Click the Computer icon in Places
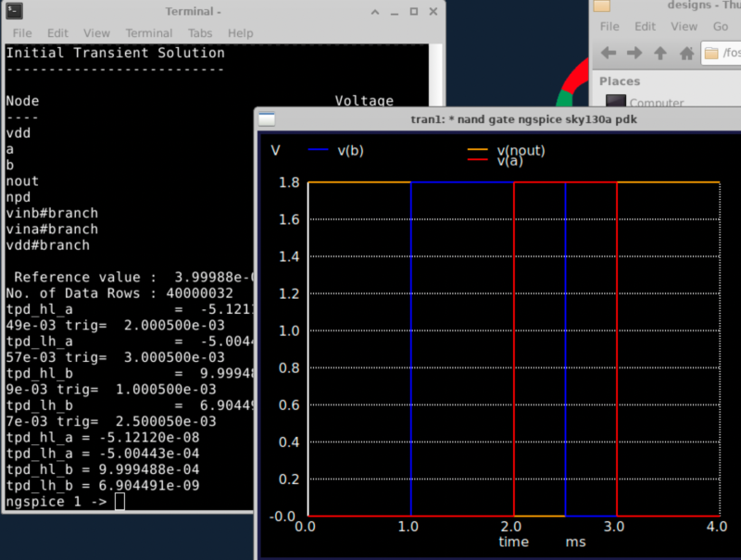Image resolution: width=741 pixels, height=560 pixels. (616, 102)
